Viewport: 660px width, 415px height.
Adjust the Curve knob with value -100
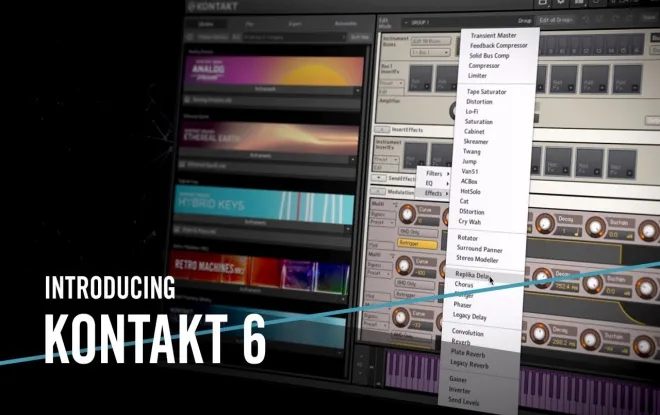pos(404,266)
